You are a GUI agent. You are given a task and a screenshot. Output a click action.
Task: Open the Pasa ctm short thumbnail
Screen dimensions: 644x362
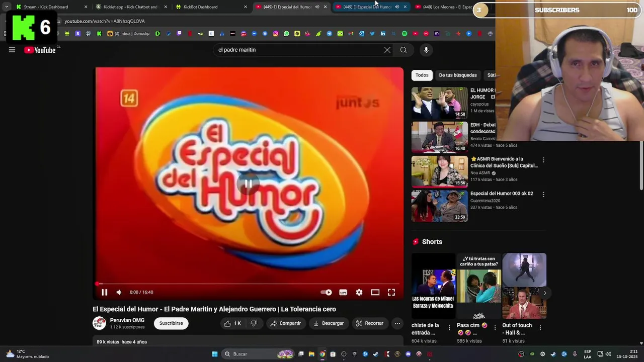479,286
